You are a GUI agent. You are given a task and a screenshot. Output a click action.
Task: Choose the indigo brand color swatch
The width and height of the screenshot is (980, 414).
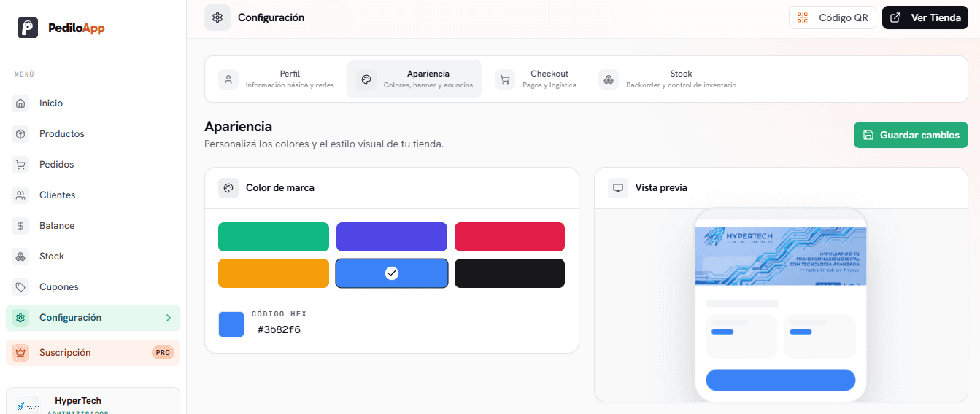click(x=392, y=237)
